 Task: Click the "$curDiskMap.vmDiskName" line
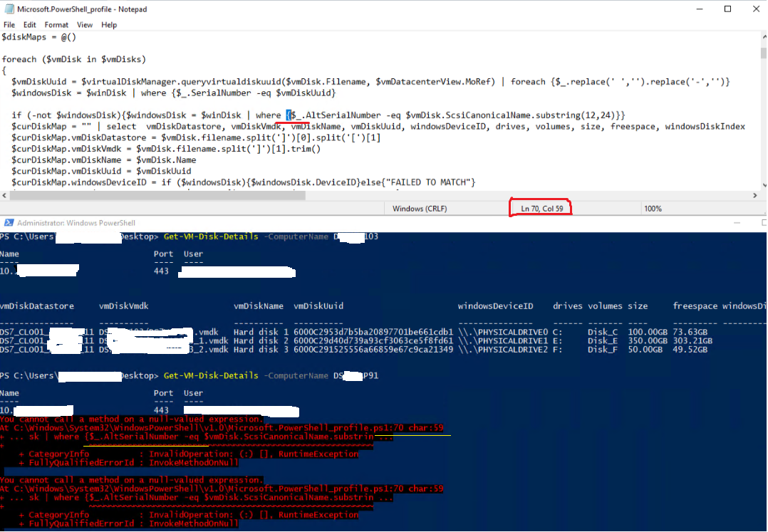104,160
